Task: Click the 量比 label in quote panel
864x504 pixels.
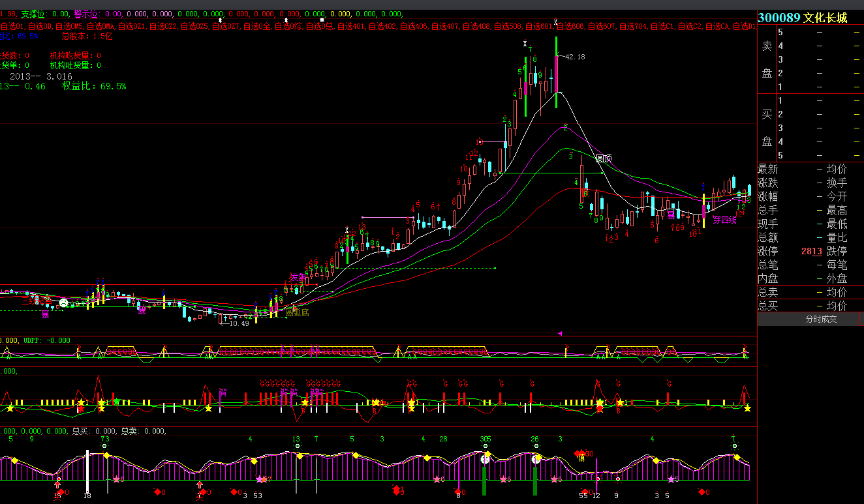Action: pyautogui.click(x=837, y=238)
